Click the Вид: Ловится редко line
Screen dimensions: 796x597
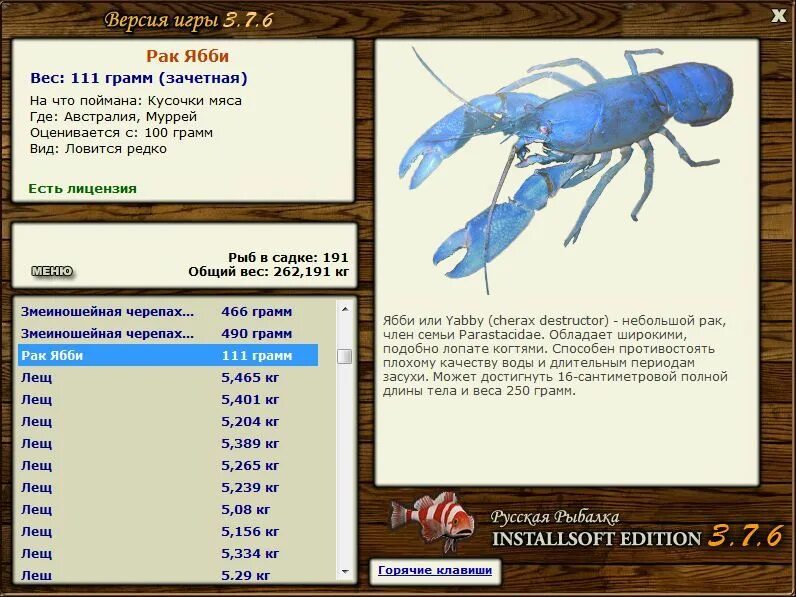(98, 149)
